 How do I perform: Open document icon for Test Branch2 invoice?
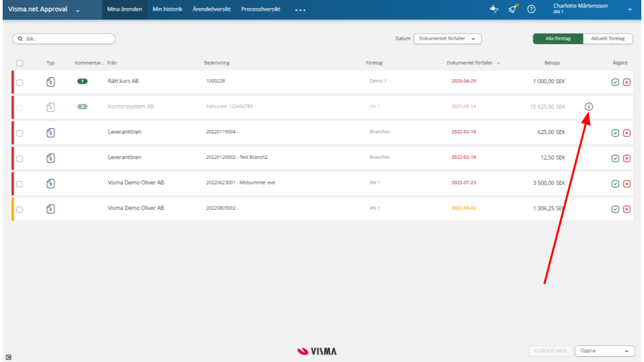[x=50, y=158]
